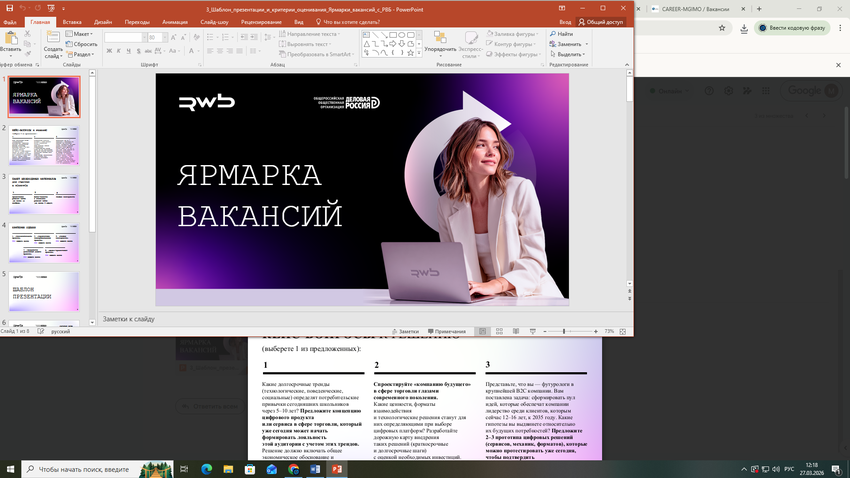850x478 pixels.
Task: Click Найти in editing group
Action: point(561,34)
